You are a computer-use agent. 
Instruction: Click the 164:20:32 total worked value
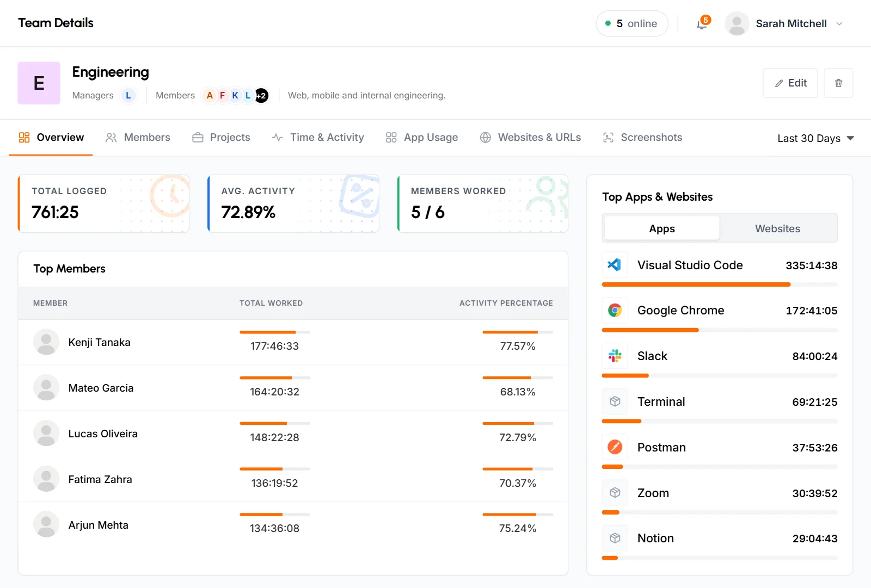tap(274, 392)
